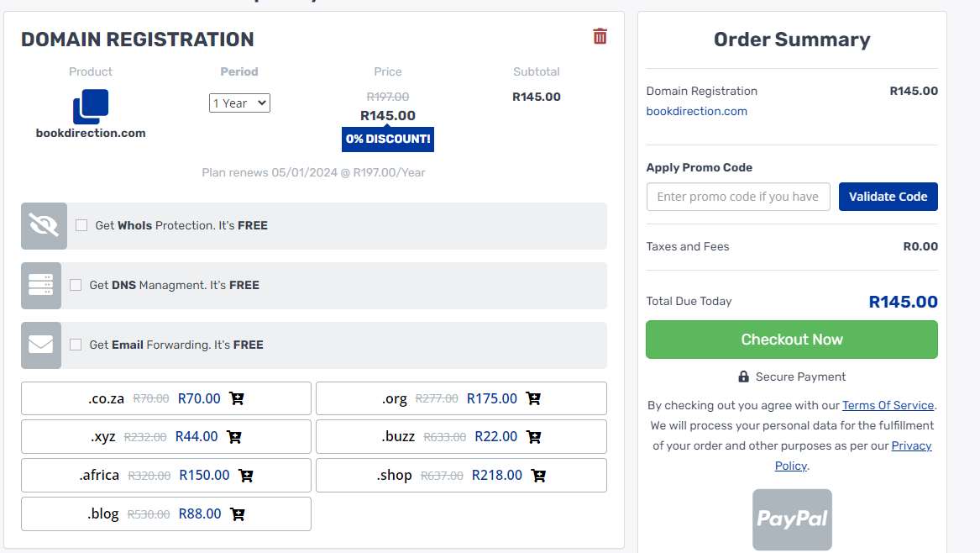Focus the promo code input field
The image size is (980, 553).
(x=738, y=197)
